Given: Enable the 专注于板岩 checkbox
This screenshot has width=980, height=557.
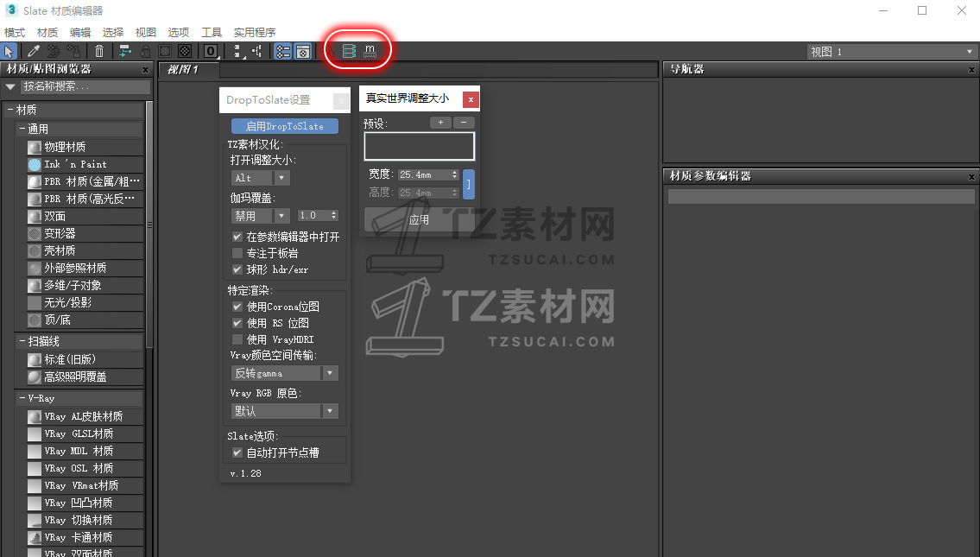Looking at the screenshot, I should coord(237,253).
